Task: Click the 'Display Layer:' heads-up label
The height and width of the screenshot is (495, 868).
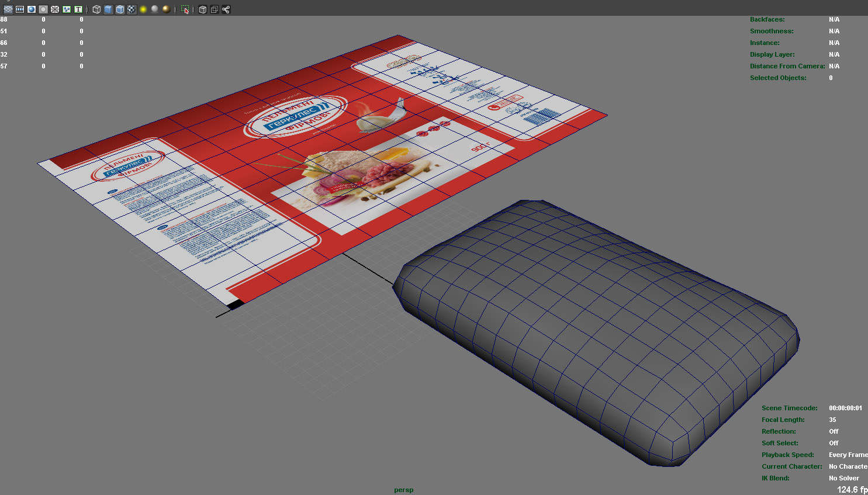Action: (x=772, y=54)
